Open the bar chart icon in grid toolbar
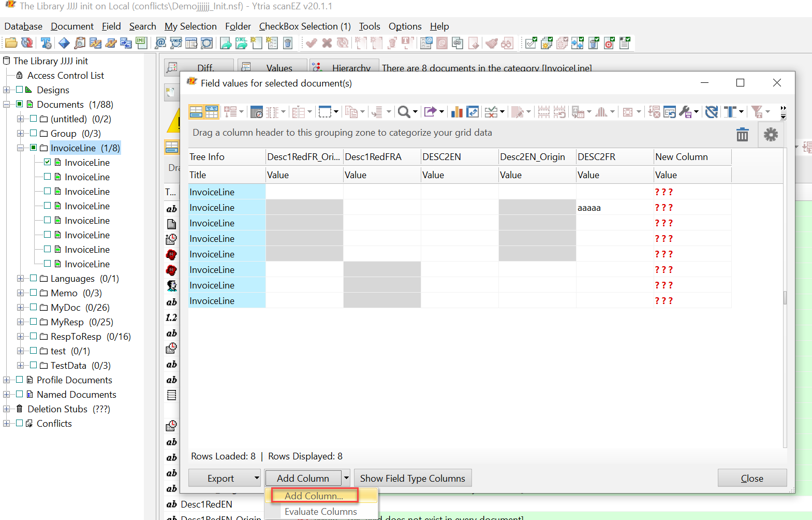The height and width of the screenshot is (520, 812). (456, 112)
